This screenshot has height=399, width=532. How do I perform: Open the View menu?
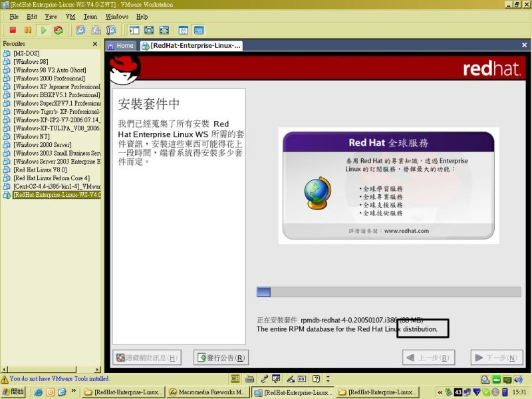click(x=51, y=16)
